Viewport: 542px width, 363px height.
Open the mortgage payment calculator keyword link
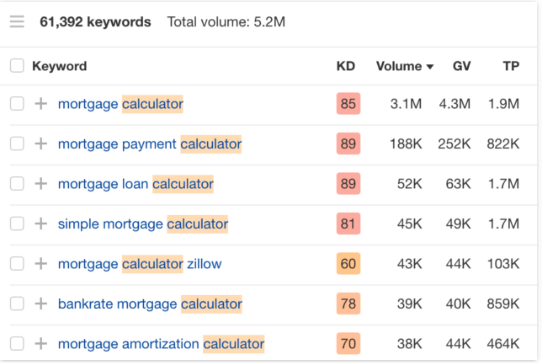(150, 144)
